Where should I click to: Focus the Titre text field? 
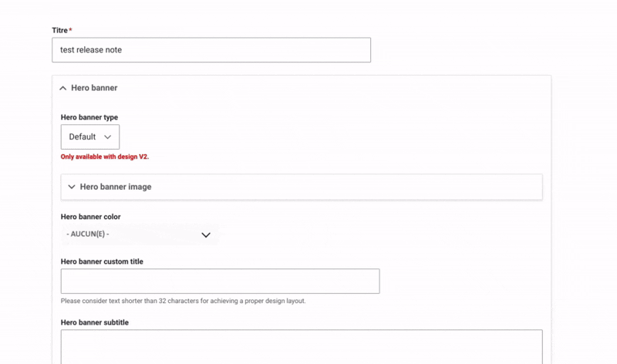point(211,50)
